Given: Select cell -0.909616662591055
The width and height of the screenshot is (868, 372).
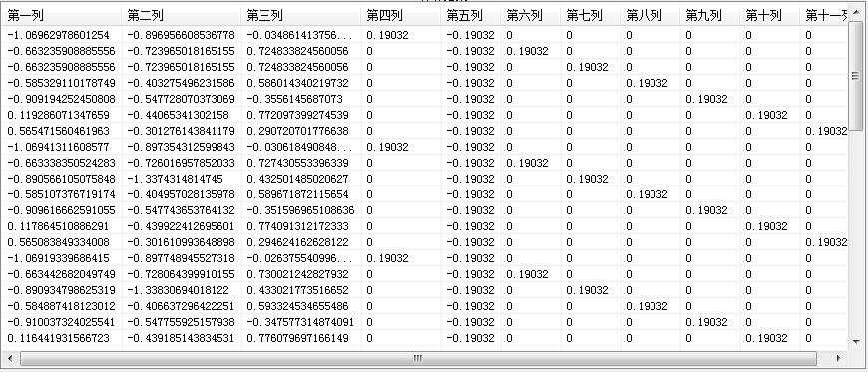Looking at the screenshot, I should point(62,210).
